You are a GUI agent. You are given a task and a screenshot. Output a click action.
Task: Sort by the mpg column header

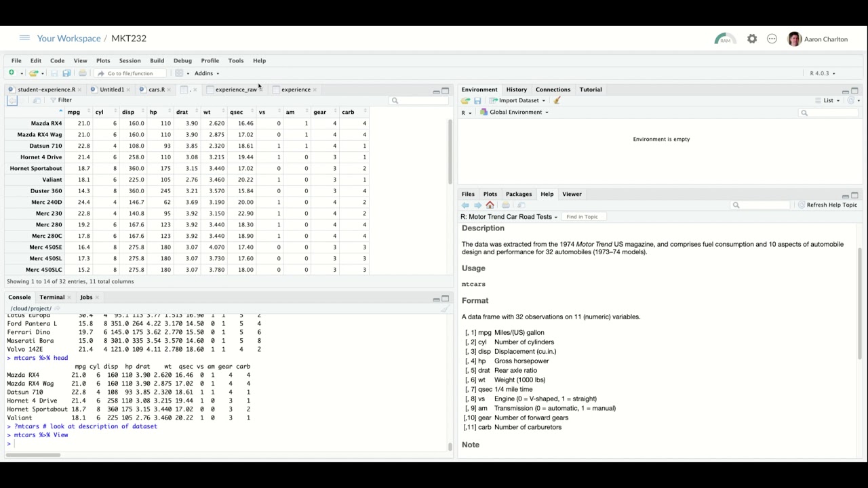pos(74,112)
